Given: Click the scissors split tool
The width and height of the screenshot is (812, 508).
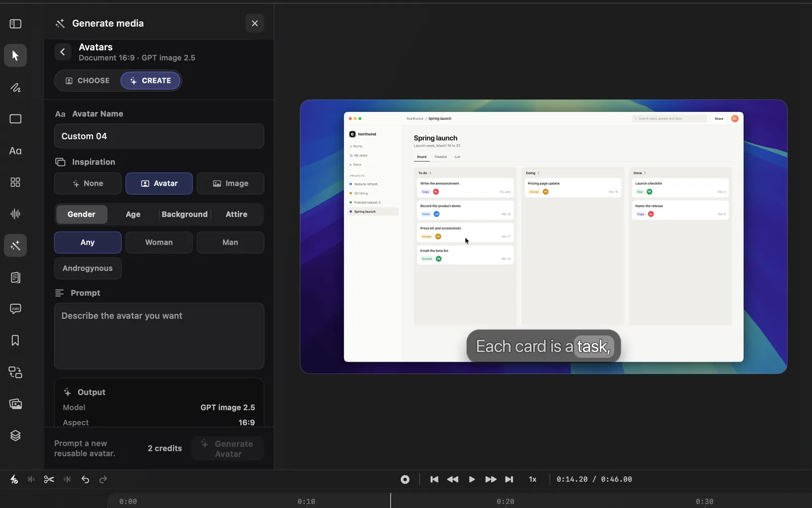Looking at the screenshot, I should 49,479.
